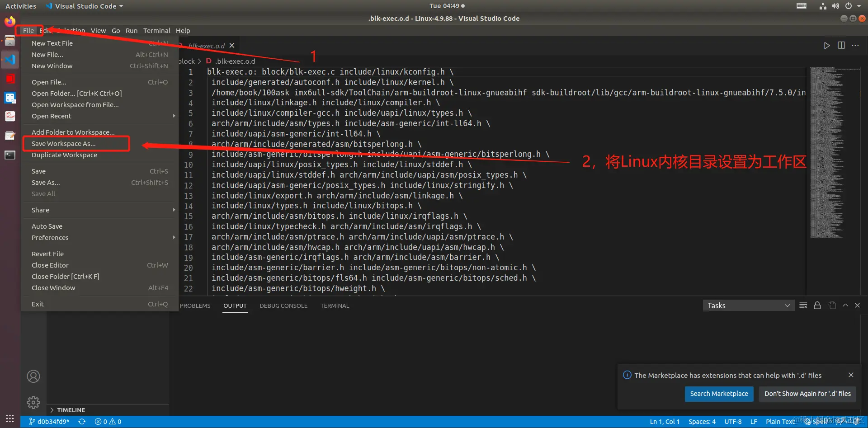This screenshot has height=428, width=868.
Task: Open network status in top bar
Action: tap(823, 6)
